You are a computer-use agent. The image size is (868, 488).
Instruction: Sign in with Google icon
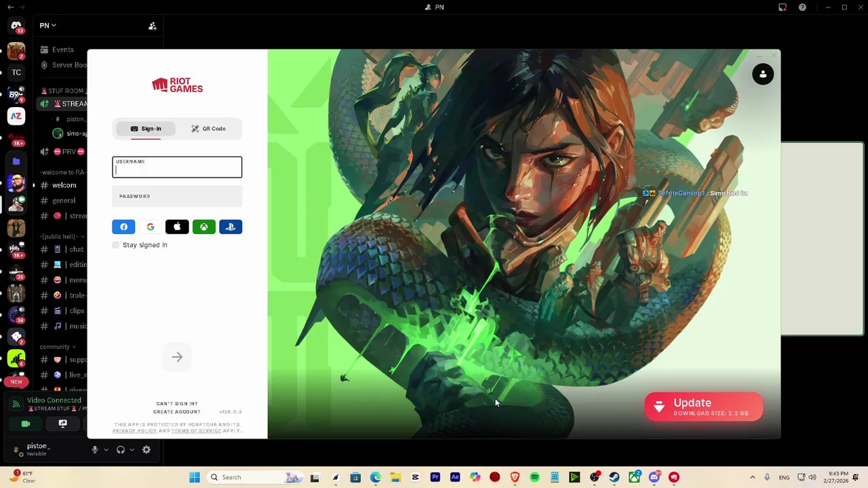point(151,227)
